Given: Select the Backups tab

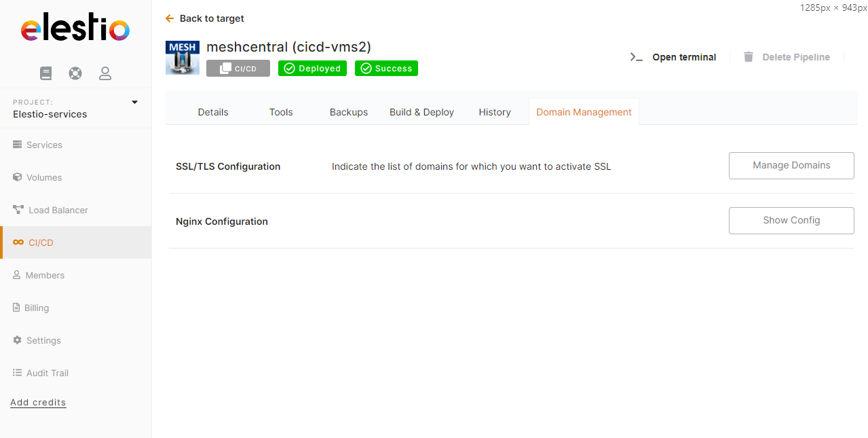Looking at the screenshot, I should [349, 112].
